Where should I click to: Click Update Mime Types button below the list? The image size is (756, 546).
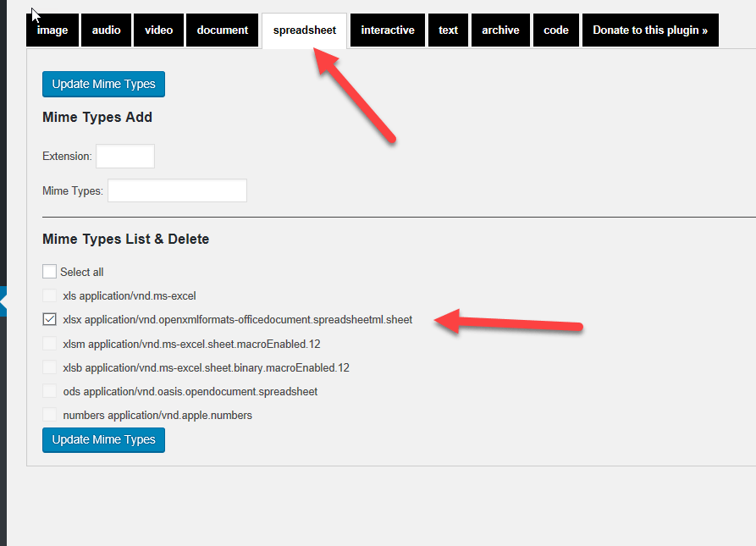pyautogui.click(x=103, y=440)
